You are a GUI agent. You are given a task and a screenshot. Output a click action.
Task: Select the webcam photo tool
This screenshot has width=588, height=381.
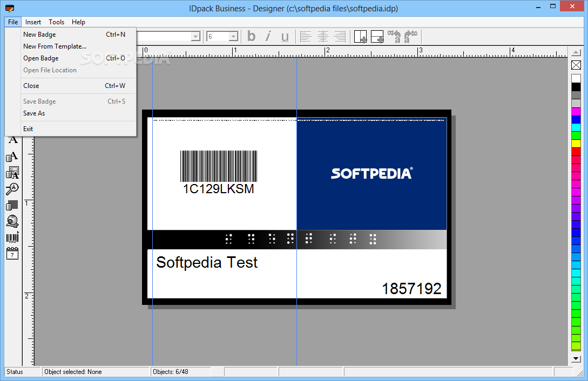click(12, 221)
